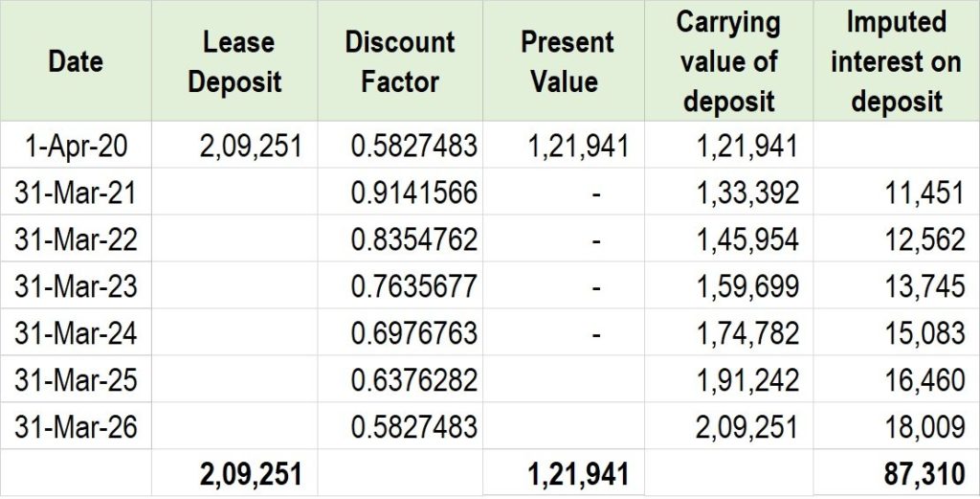Click the Discount Factor column header

tap(400, 61)
